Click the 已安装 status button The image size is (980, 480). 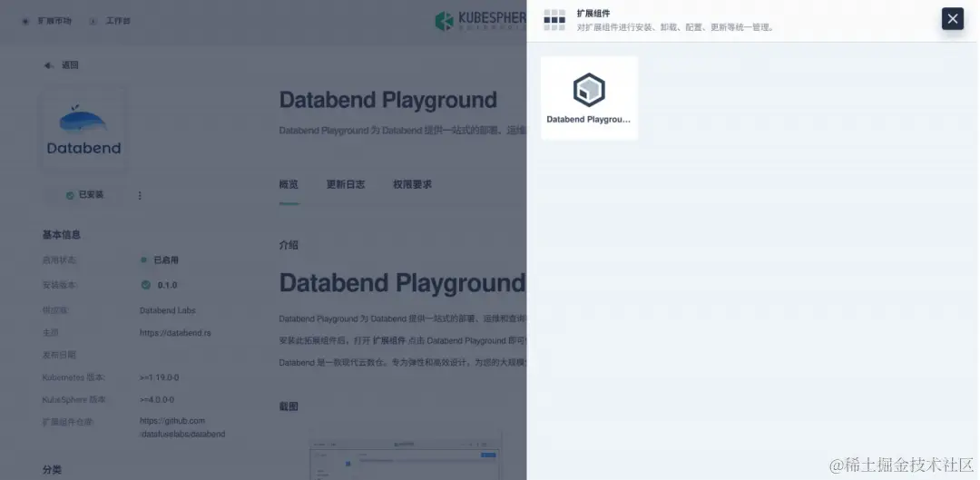(x=85, y=195)
